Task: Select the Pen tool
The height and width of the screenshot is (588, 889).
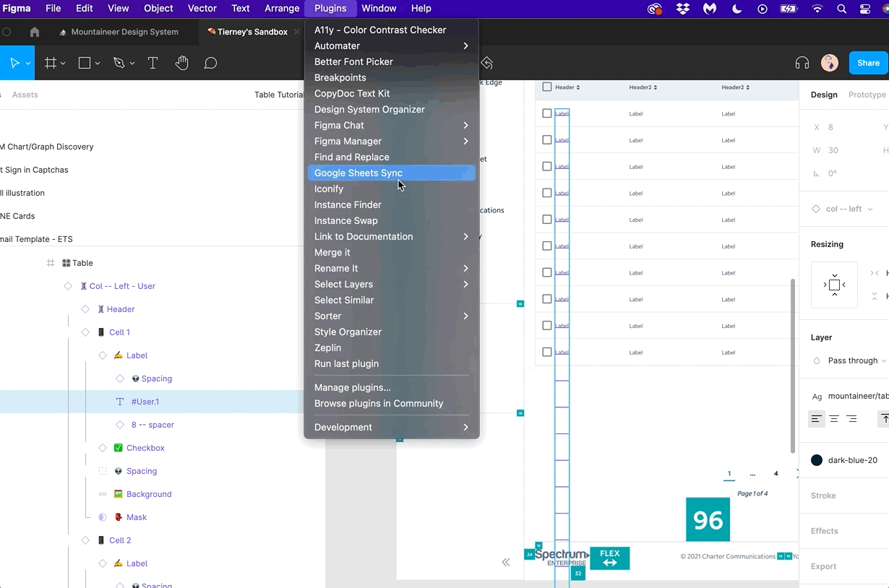Action: tap(119, 64)
